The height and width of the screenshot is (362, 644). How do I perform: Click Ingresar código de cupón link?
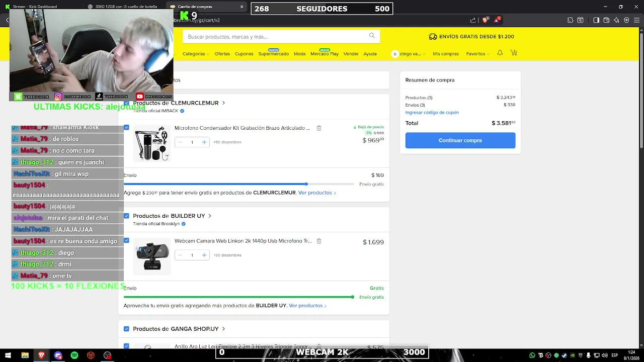pos(432,113)
